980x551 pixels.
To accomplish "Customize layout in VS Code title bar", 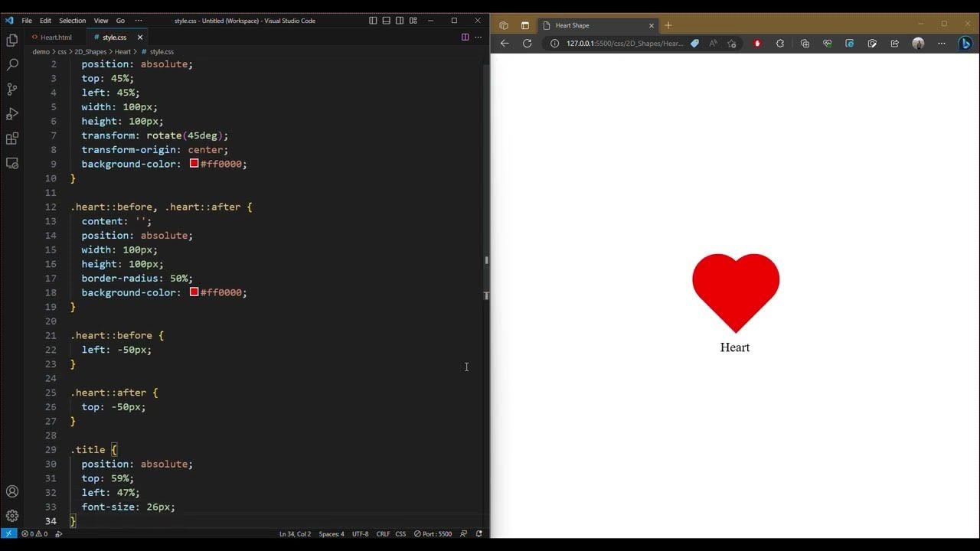I will tap(413, 21).
